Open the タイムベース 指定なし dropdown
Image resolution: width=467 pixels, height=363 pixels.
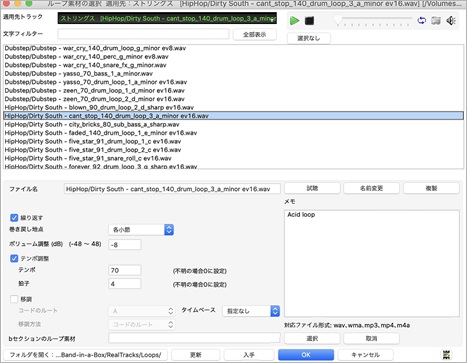[251, 311]
